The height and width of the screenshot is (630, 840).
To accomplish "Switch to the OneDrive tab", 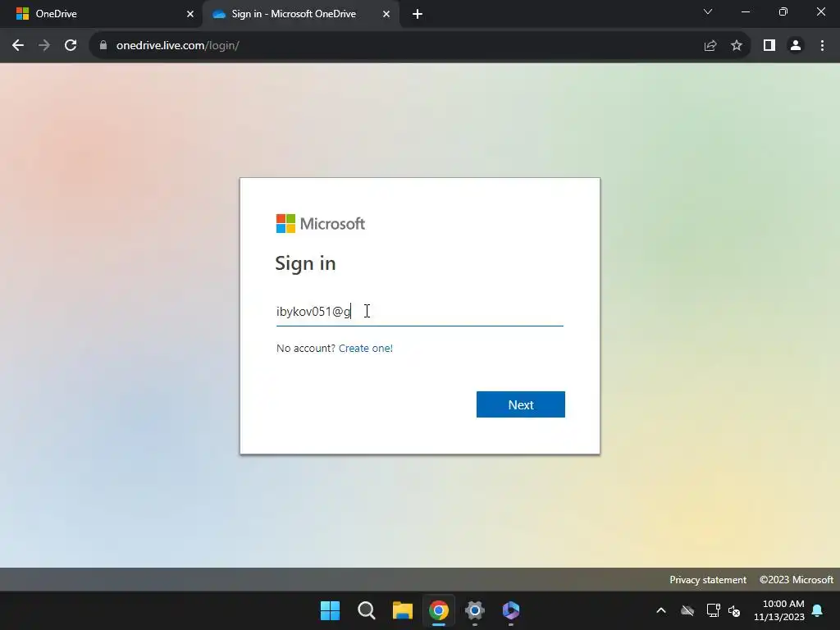I will [x=101, y=14].
